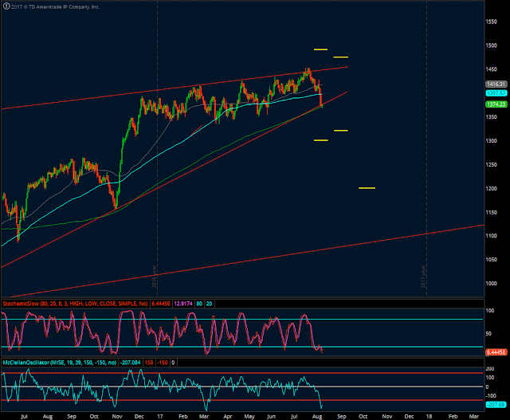510x420 pixels.
Task: Select the green 1374.23 price bubble
Action: pos(496,104)
